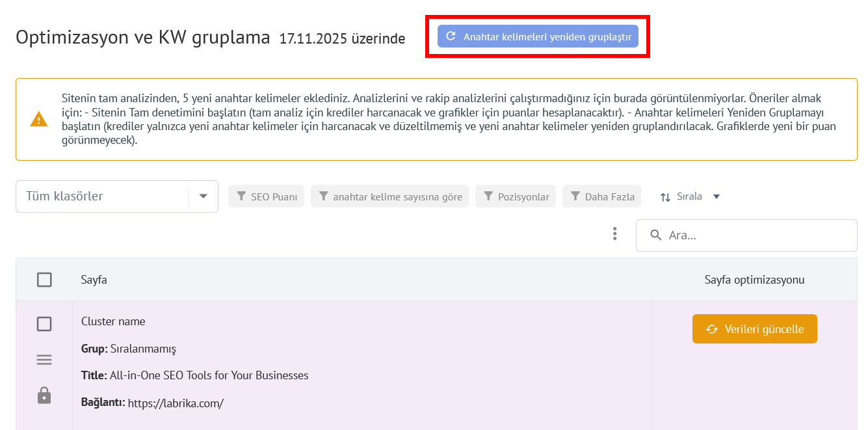868x430 pixels.
Task: Open the Daha Fazla filter options
Action: (601, 196)
